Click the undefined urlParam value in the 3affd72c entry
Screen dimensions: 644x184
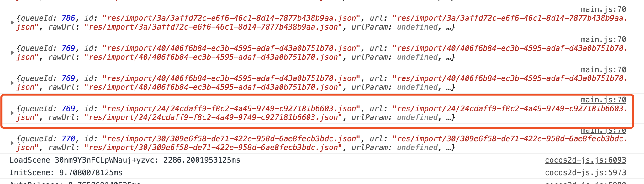coord(417,27)
